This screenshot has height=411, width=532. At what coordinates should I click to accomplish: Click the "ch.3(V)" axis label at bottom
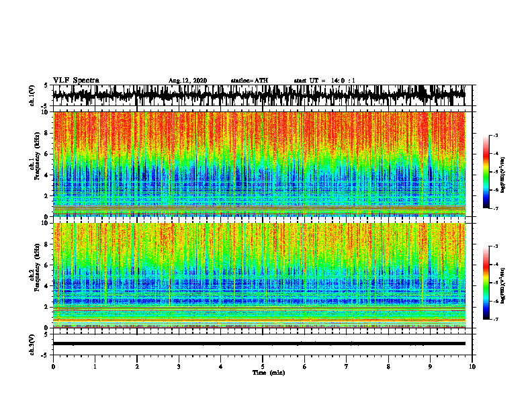coord(32,345)
